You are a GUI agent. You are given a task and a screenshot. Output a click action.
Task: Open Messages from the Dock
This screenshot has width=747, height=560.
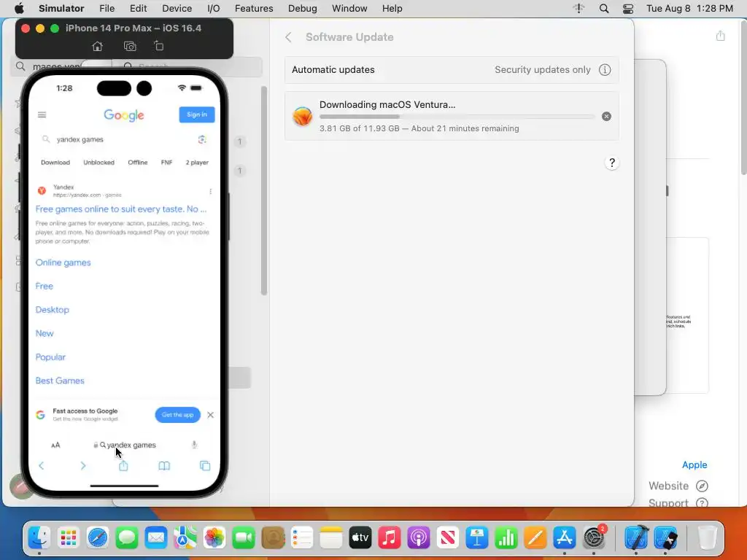tap(127, 538)
